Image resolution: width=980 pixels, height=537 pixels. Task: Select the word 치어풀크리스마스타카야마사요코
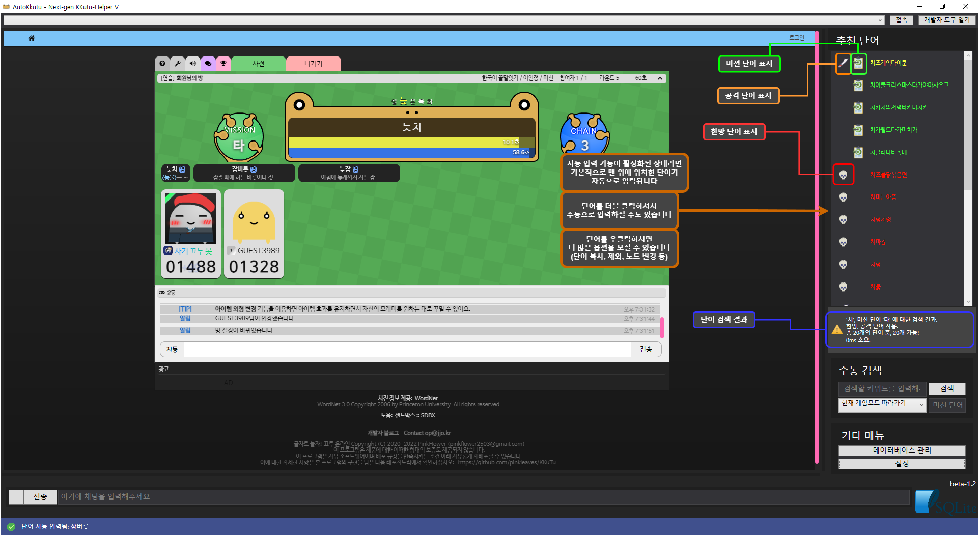[909, 86]
